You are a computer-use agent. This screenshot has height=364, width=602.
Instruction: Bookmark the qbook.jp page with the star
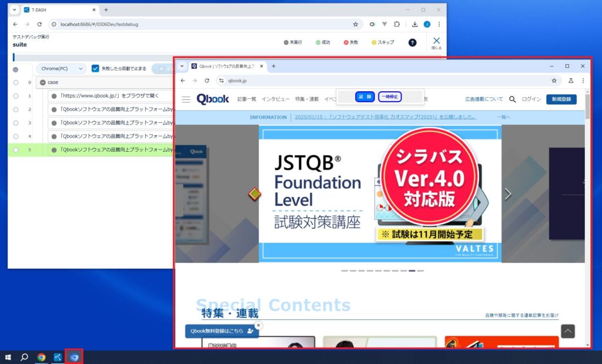(x=554, y=81)
